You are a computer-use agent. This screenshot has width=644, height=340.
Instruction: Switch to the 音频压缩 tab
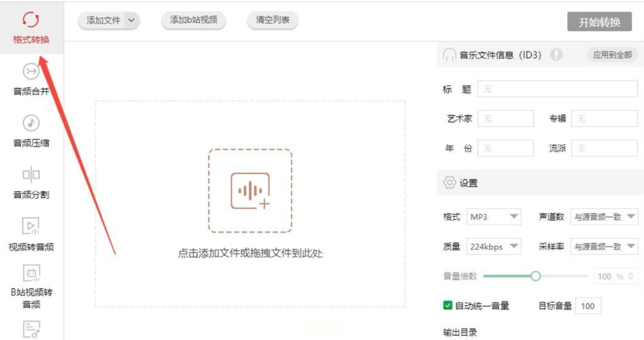31,131
